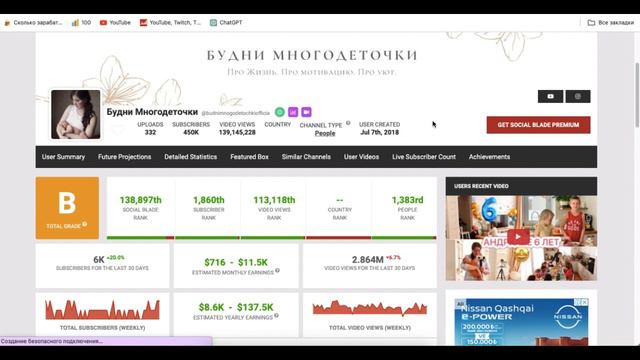Open the YouTube channel icon button
Screen dimensions: 640x360
click(x=550, y=96)
